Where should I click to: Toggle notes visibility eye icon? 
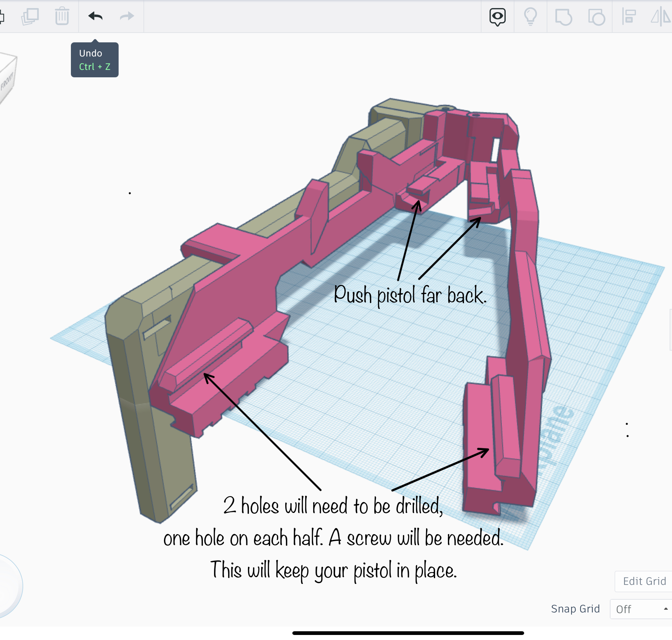coord(497,17)
